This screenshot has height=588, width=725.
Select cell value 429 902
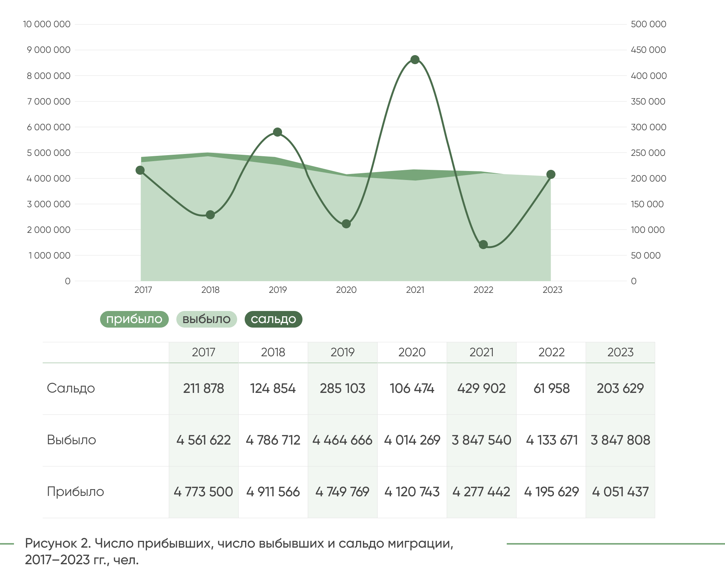click(x=481, y=388)
